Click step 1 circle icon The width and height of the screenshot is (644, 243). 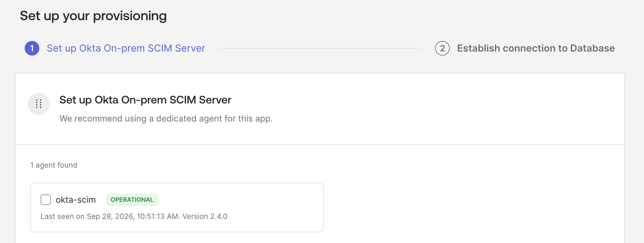pyautogui.click(x=32, y=48)
